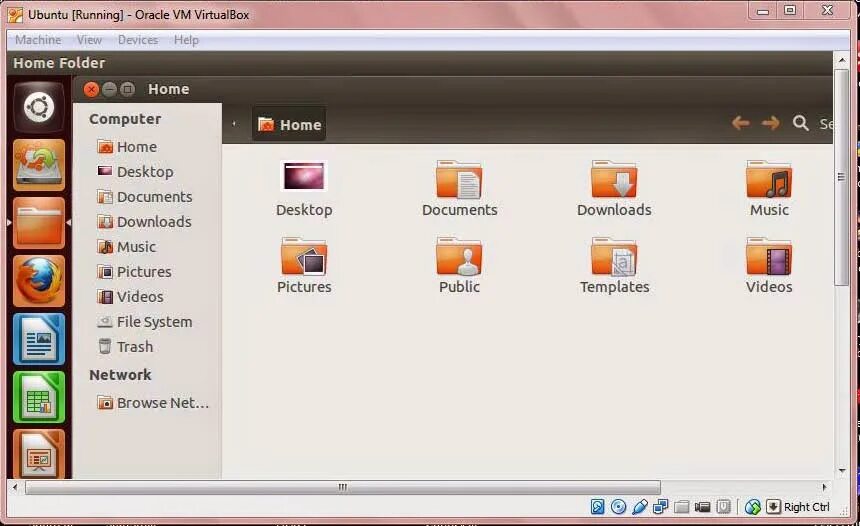This screenshot has width=860, height=526.
Task: Open the Ubuntu Dash home launcher
Action: (38, 106)
